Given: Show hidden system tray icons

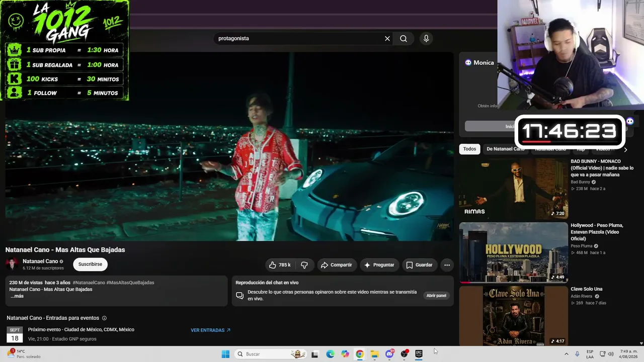Looking at the screenshot, I should (566, 354).
